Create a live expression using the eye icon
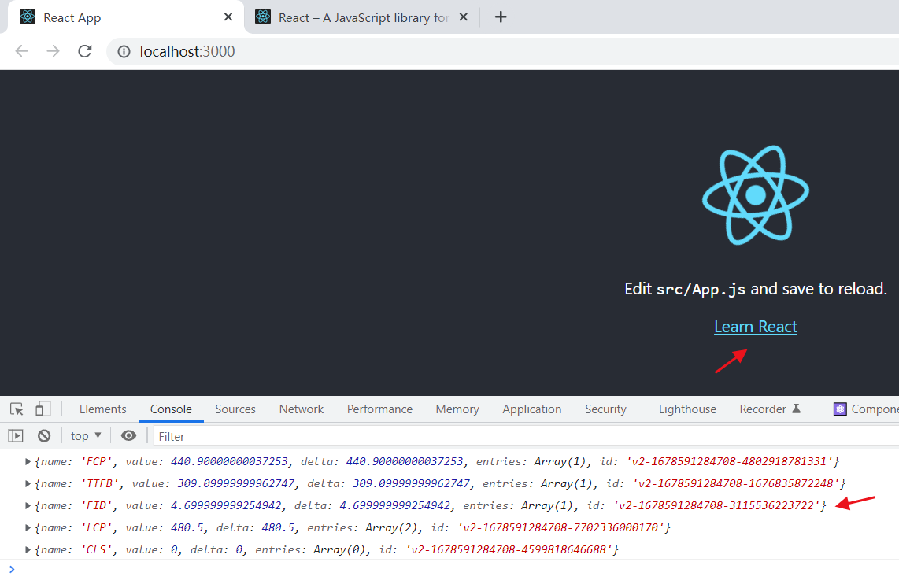899x588 pixels. click(x=128, y=435)
